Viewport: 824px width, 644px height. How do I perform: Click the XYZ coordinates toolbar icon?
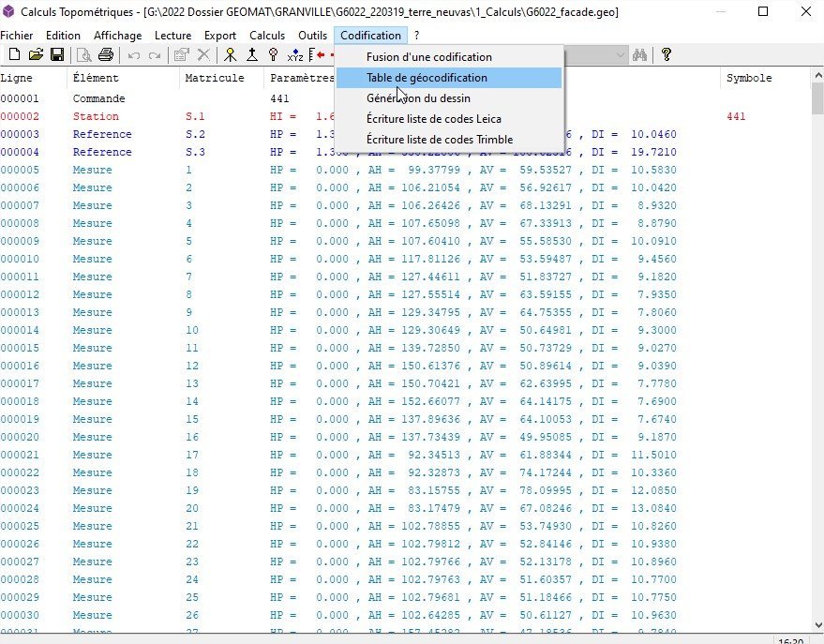[x=295, y=54]
